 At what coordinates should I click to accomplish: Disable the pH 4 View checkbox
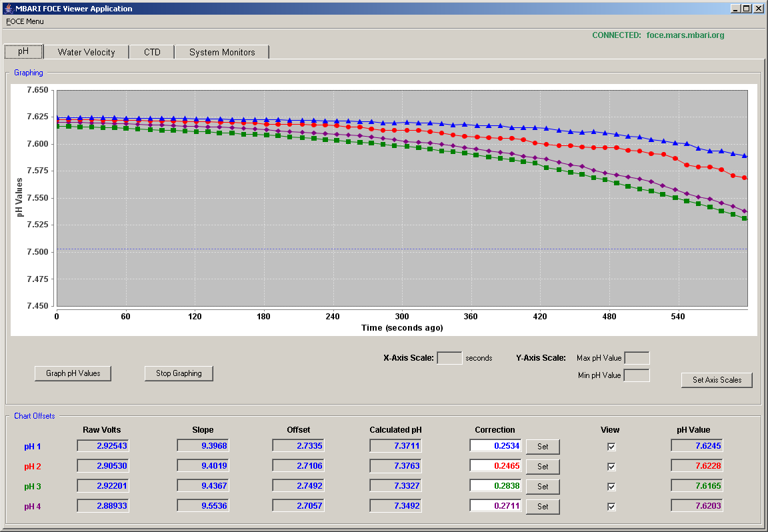(x=611, y=507)
